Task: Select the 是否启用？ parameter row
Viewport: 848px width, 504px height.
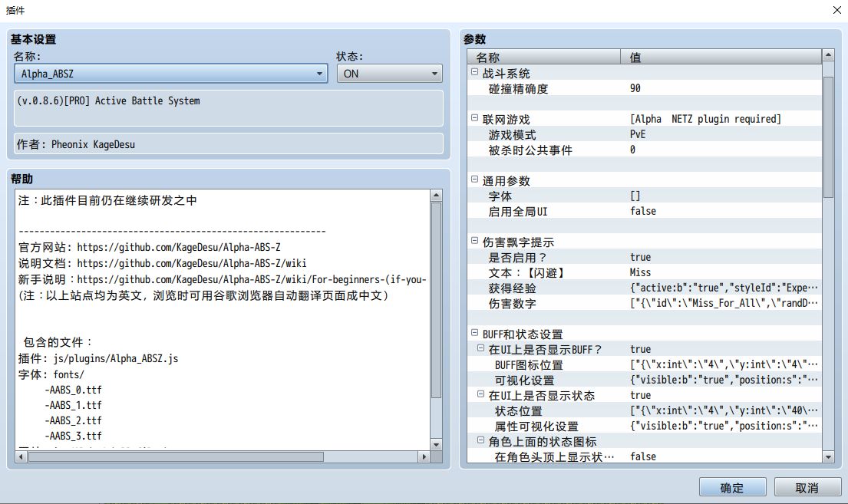Action: click(644, 258)
